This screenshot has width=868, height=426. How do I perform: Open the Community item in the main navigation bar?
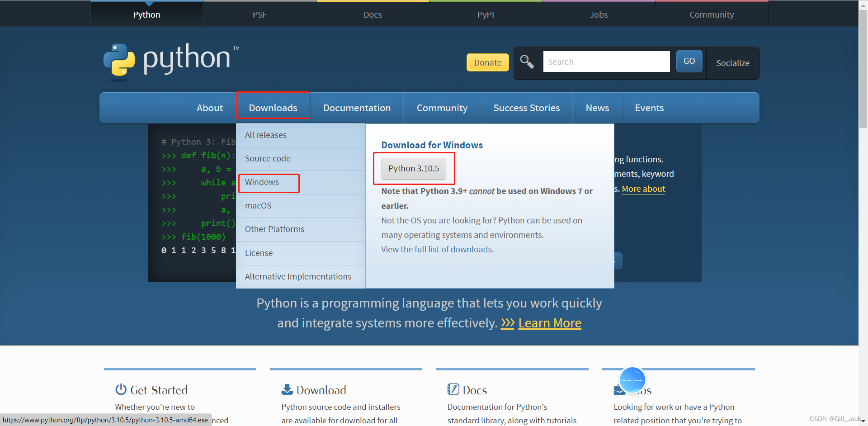pyautogui.click(x=442, y=108)
